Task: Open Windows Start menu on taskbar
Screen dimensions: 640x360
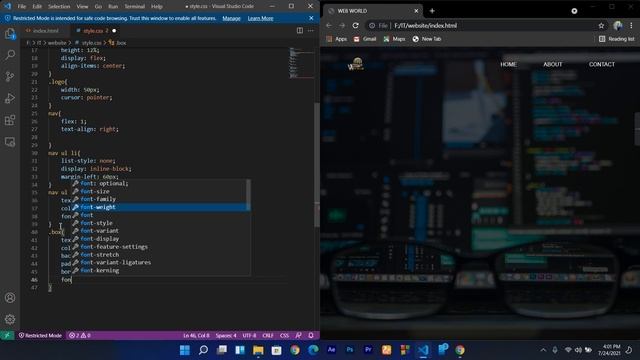Action: (185, 350)
